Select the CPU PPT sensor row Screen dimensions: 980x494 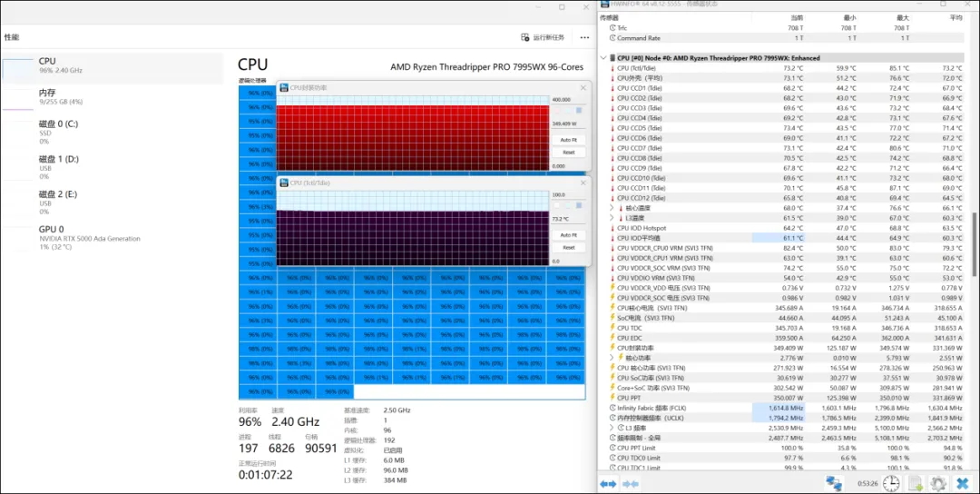783,399
